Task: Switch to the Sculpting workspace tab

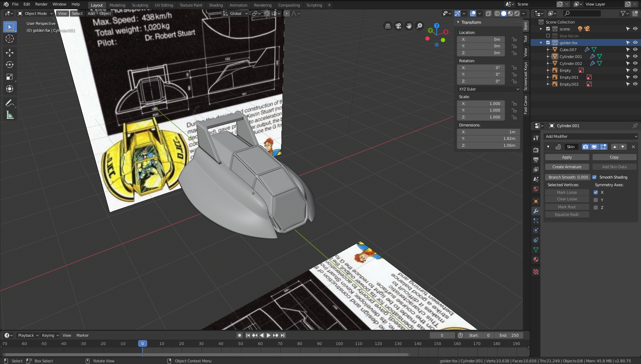Action: coord(140,5)
